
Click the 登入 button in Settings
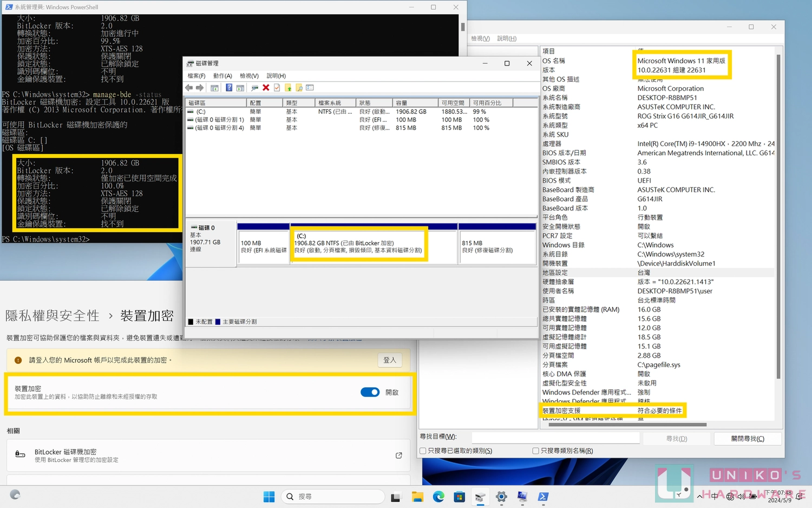(x=390, y=360)
